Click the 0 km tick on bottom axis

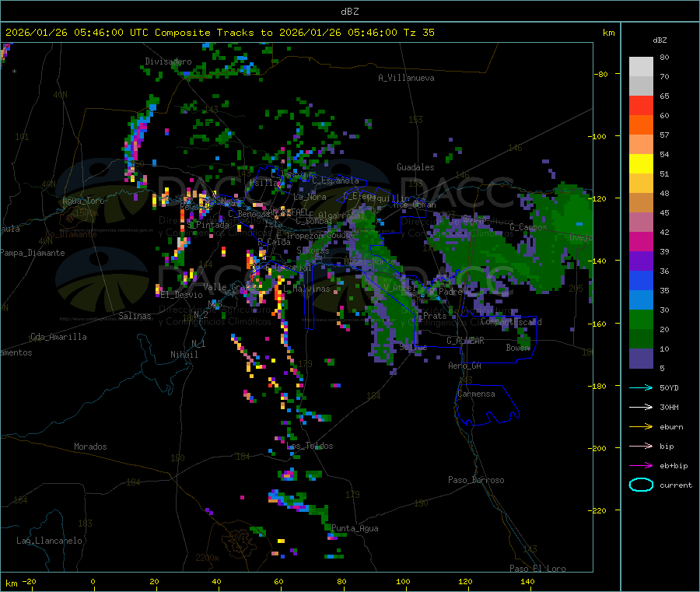coord(93,581)
